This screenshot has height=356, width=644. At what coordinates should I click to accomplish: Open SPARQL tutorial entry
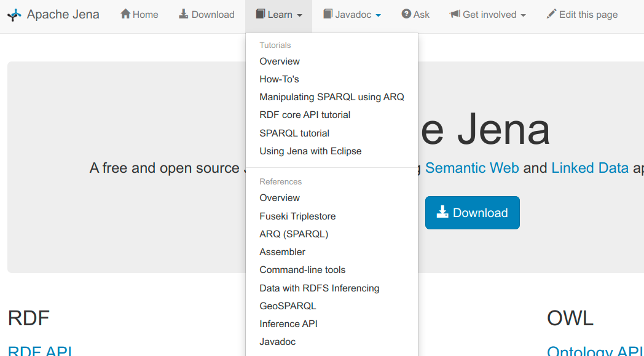coord(294,133)
